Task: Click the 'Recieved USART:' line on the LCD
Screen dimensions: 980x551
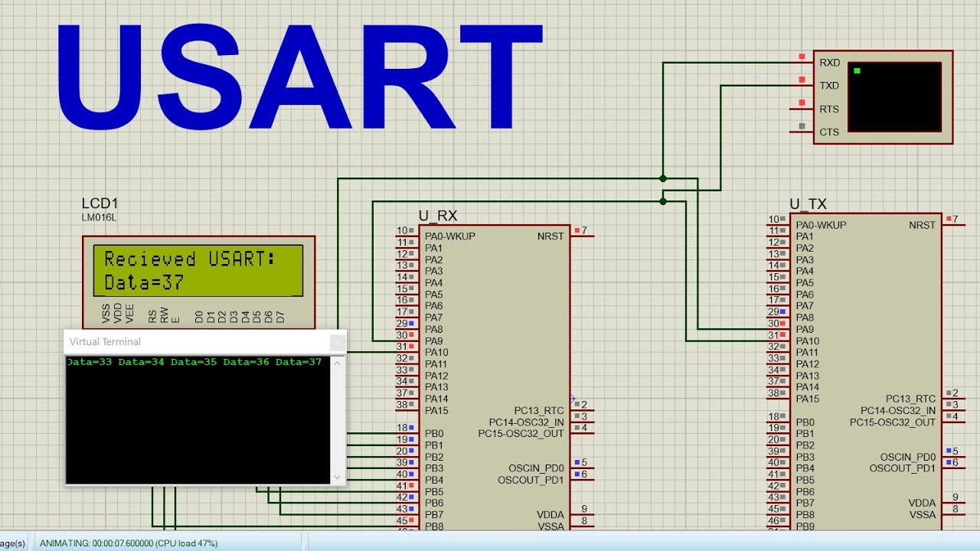Action: click(x=190, y=259)
